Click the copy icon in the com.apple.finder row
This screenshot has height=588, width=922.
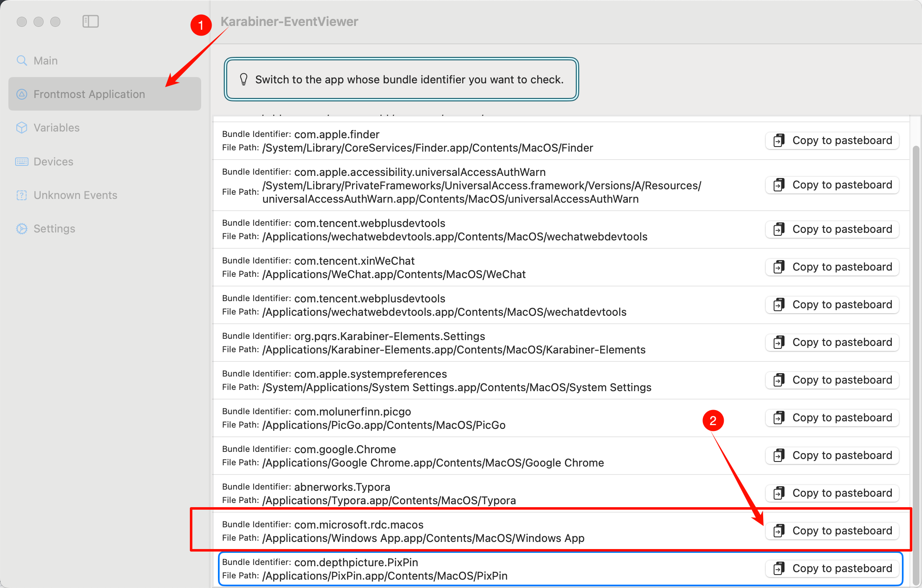[x=779, y=140]
